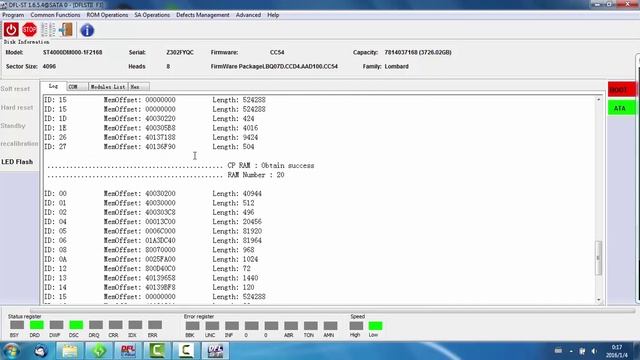The image size is (640, 360).
Task: Open the network icon in the system tray
Action: (x=582, y=351)
